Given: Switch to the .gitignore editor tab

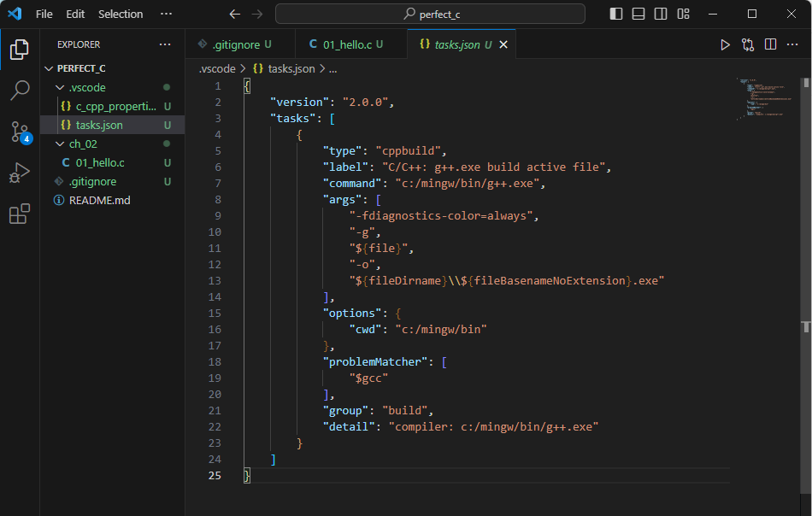Looking at the screenshot, I should point(240,44).
